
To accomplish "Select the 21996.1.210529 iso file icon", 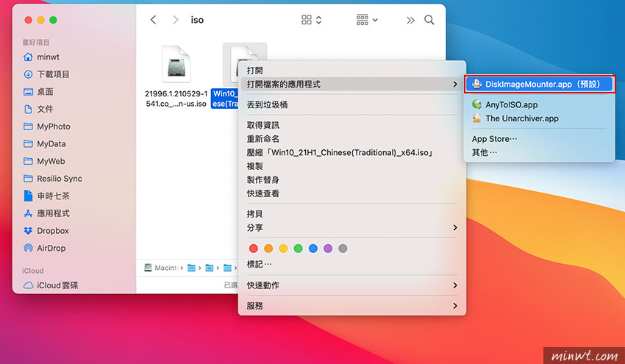I will (x=176, y=64).
